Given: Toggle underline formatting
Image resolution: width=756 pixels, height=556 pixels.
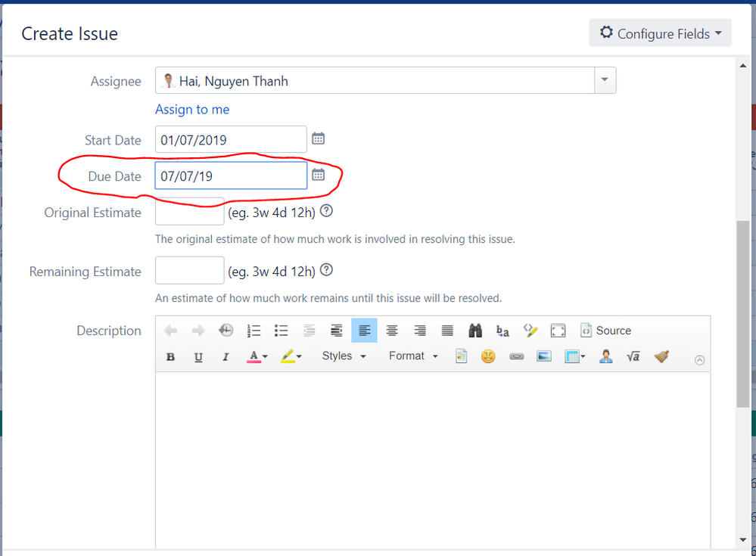Looking at the screenshot, I should 198,356.
